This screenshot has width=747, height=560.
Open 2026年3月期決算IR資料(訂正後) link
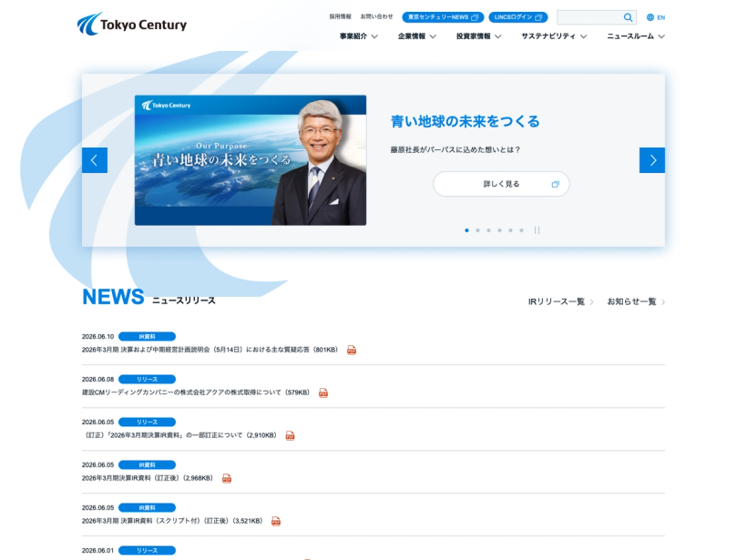tap(148, 479)
